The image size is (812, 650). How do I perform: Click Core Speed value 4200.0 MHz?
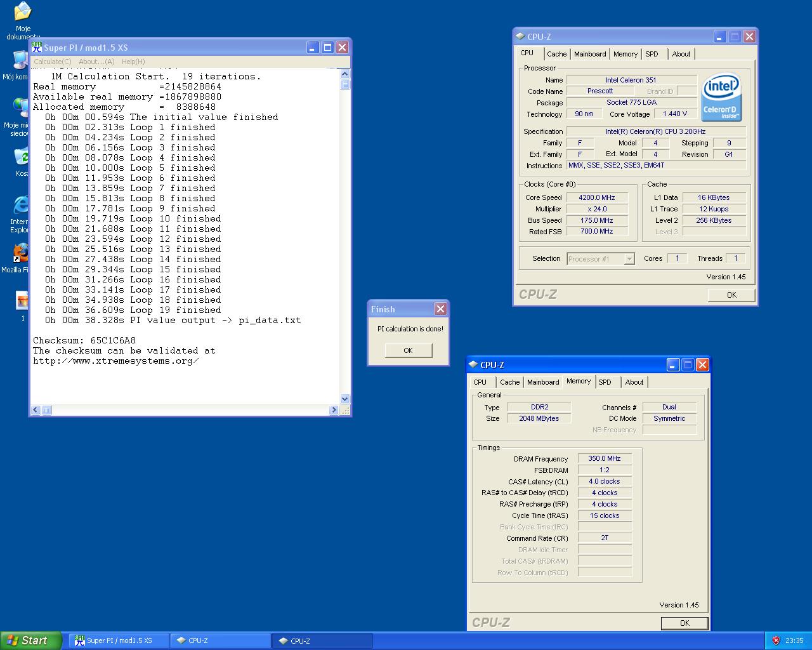pos(597,197)
